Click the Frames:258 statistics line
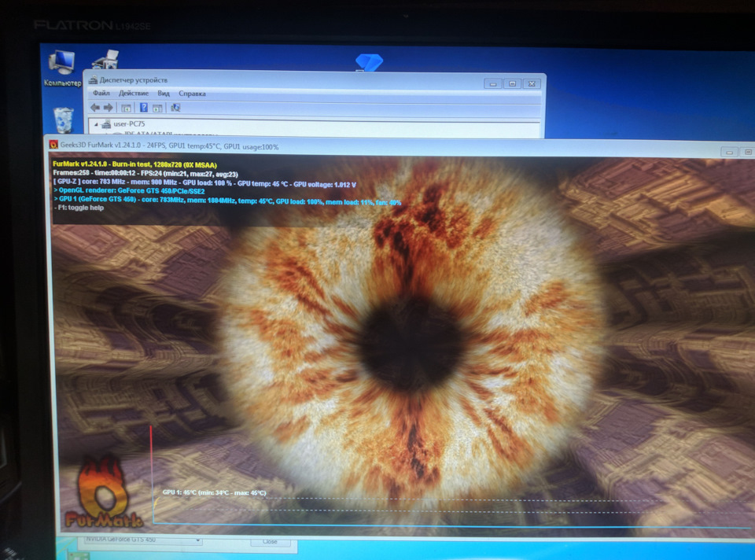 [145, 173]
